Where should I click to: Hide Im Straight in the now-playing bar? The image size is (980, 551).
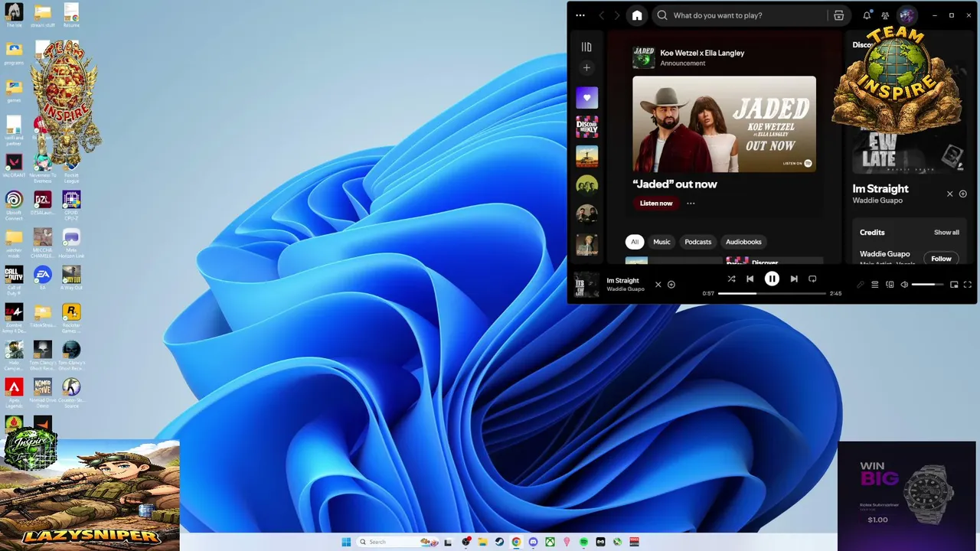pos(658,285)
